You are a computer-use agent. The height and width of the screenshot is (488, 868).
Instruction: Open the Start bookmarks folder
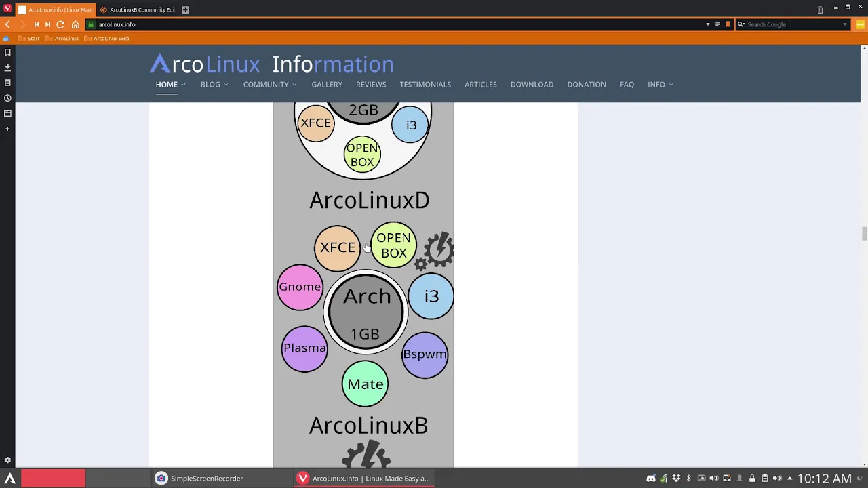pos(28,39)
